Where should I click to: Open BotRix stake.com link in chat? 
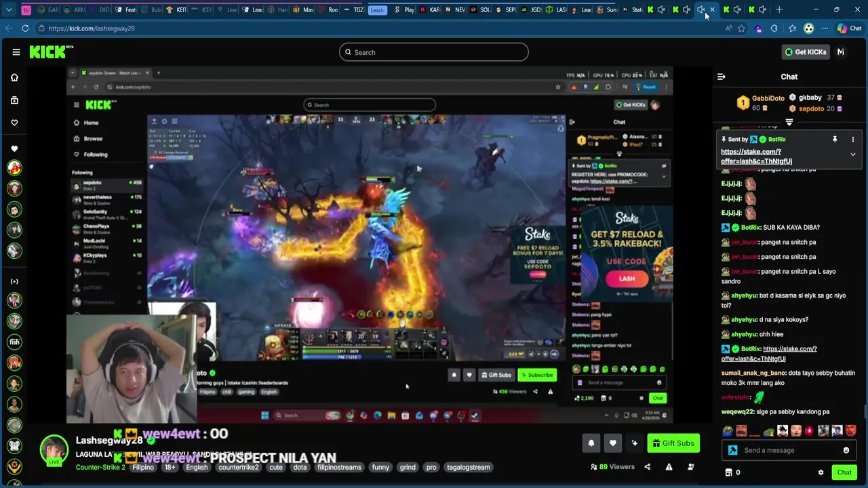(x=768, y=354)
